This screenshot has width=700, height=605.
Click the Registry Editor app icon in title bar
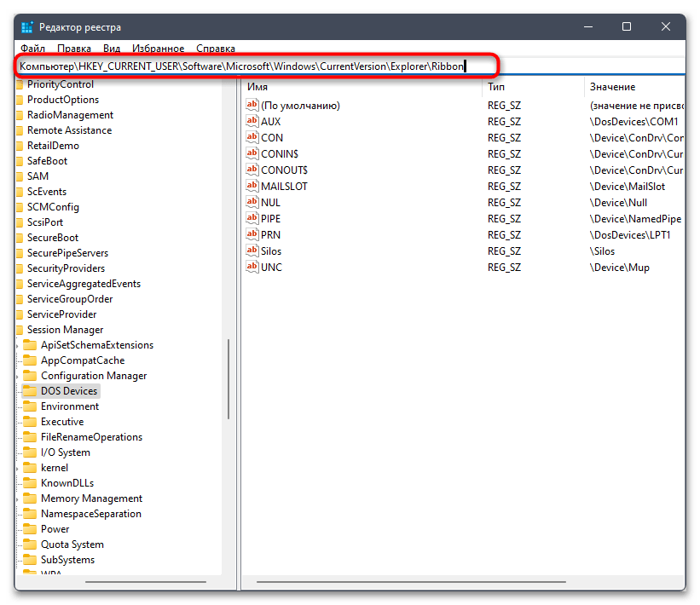[x=27, y=27]
